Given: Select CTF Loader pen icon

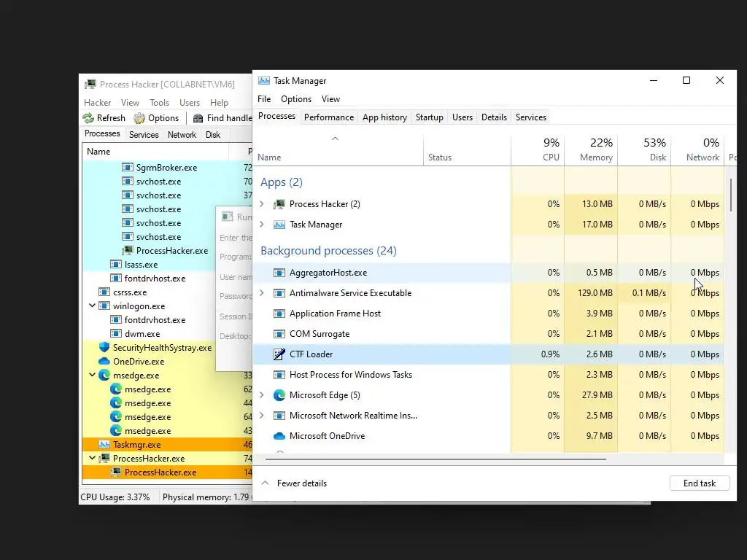Looking at the screenshot, I should coord(279,354).
